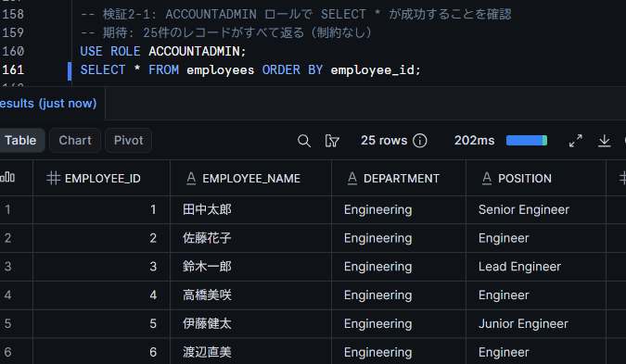Screen dimensions: 626x364
Task: Open the results search magnifier icon
Action: pos(304,141)
